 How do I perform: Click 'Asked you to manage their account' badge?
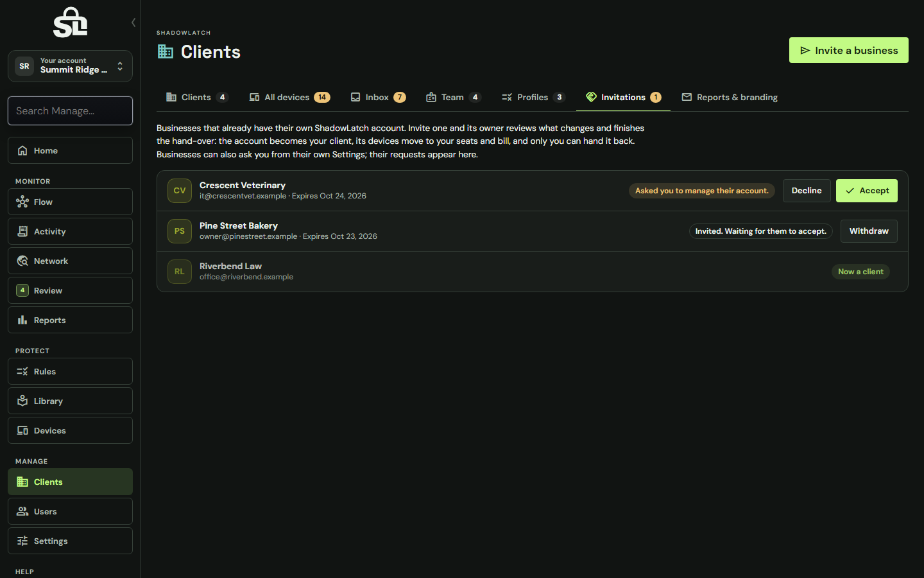[x=702, y=191]
